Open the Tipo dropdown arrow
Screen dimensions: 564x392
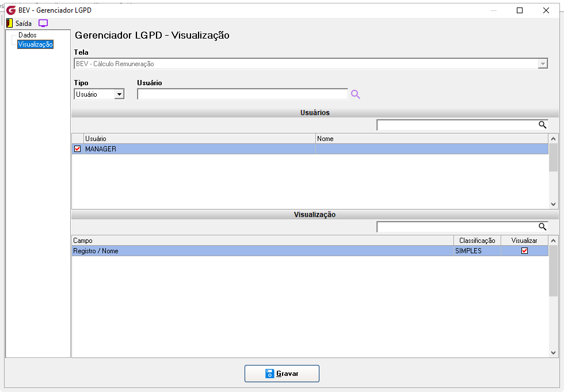click(x=119, y=94)
